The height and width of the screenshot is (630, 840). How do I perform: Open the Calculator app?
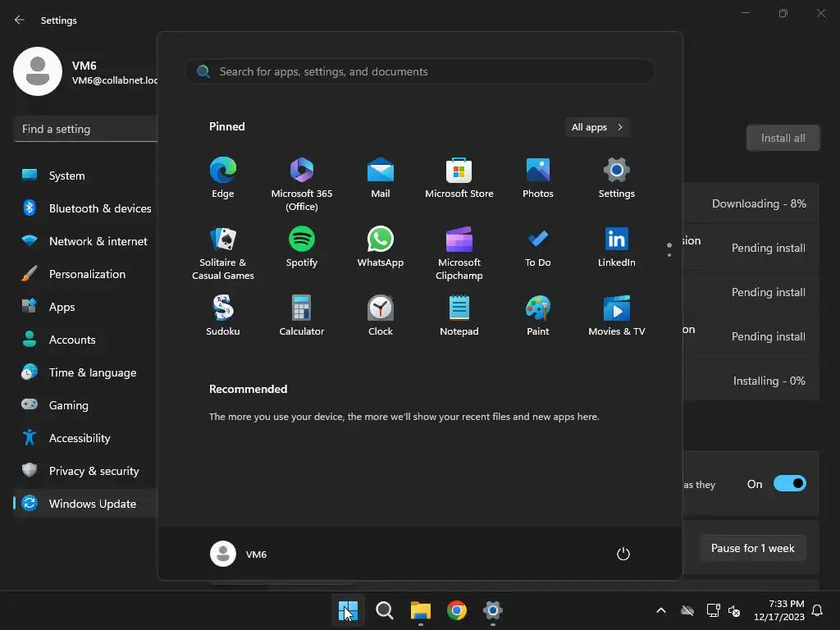pos(302,316)
